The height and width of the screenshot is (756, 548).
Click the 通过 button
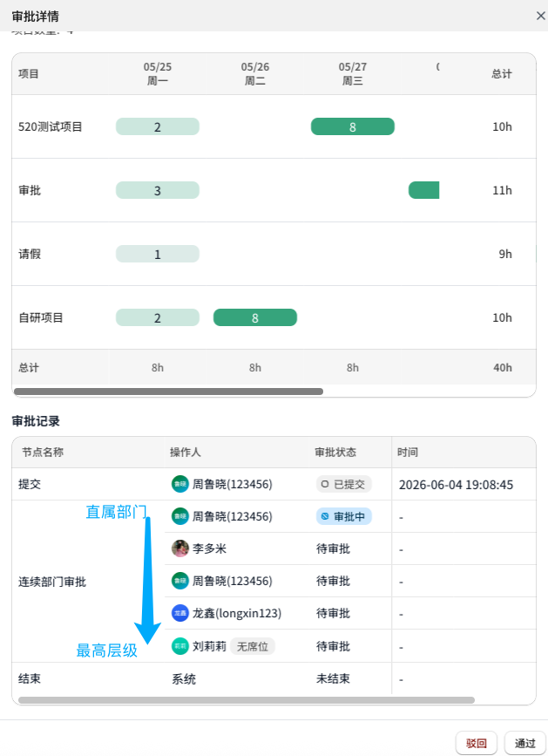(x=524, y=743)
